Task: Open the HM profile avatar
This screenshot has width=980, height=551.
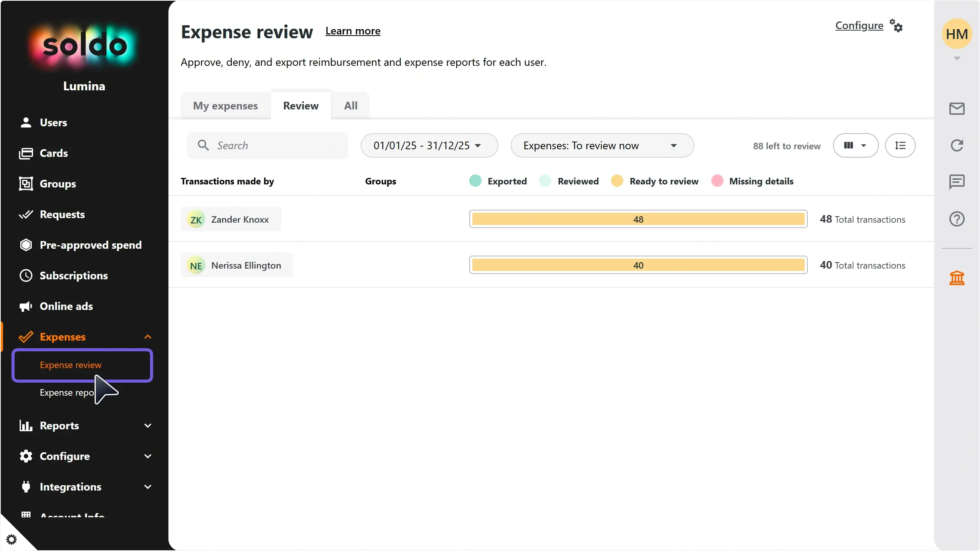Action: [957, 34]
